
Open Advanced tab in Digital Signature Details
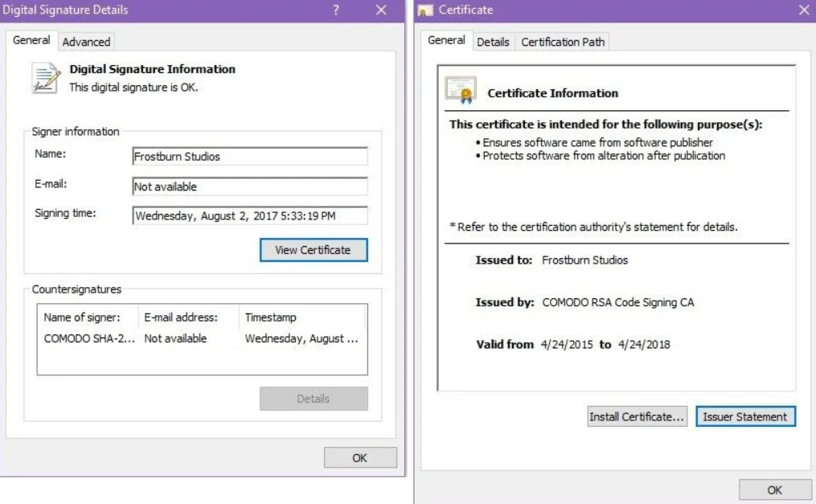coord(86,42)
